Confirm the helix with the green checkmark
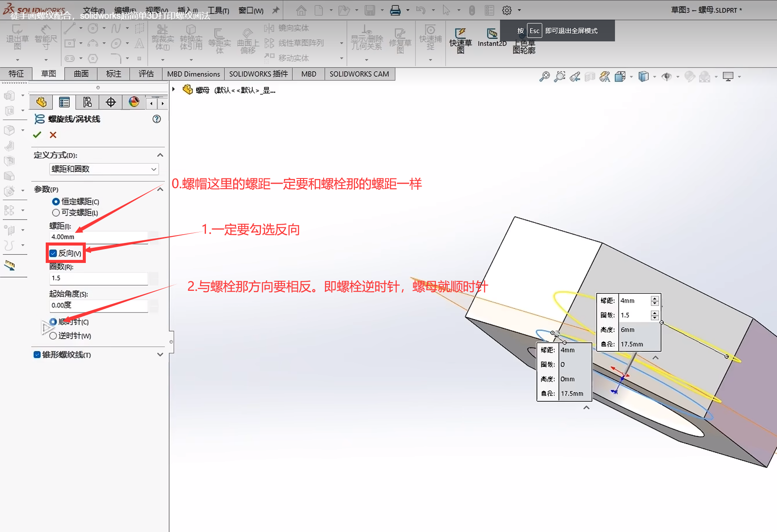777x532 pixels. 37,135
